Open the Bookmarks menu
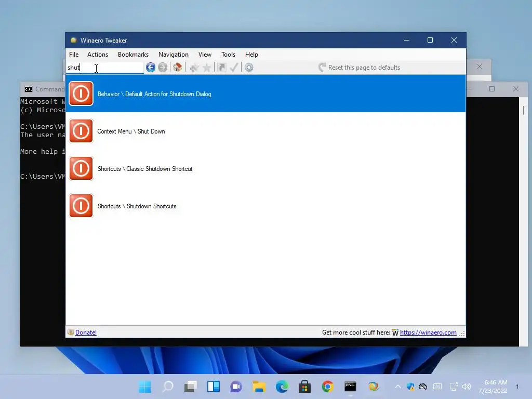The height and width of the screenshot is (399, 532). click(133, 54)
